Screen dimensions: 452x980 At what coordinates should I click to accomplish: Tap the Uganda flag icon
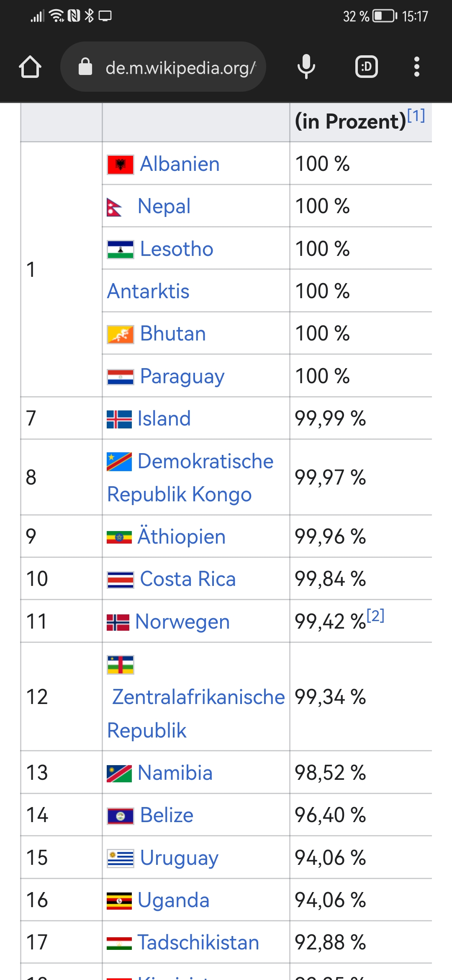tap(119, 901)
